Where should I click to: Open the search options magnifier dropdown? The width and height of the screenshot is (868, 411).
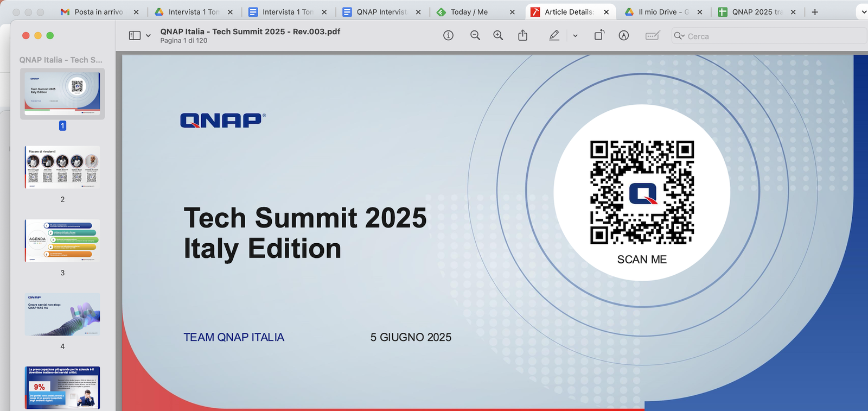pyautogui.click(x=679, y=36)
